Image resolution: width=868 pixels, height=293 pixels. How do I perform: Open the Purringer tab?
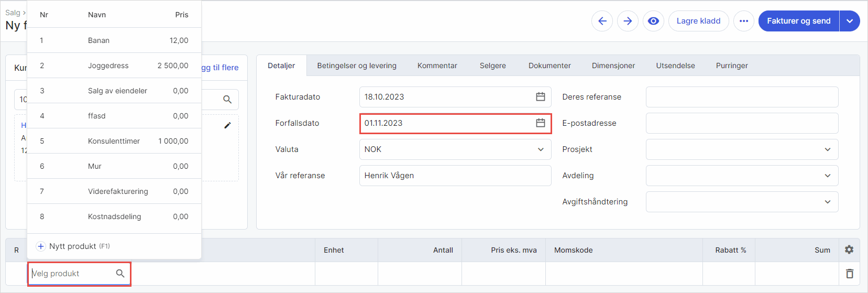tap(732, 66)
